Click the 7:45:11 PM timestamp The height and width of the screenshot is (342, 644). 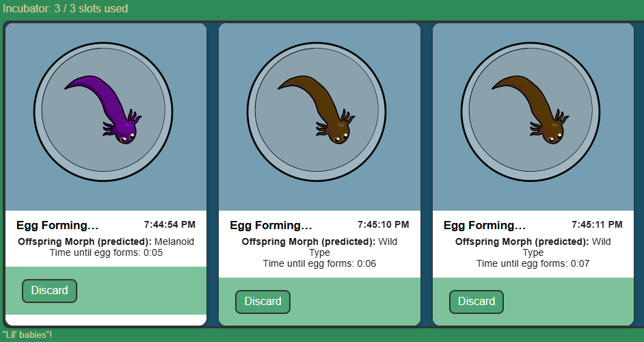pyautogui.click(x=597, y=224)
